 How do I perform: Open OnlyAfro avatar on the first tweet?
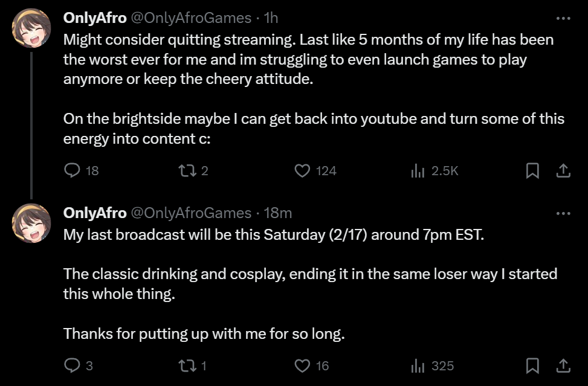[31, 28]
